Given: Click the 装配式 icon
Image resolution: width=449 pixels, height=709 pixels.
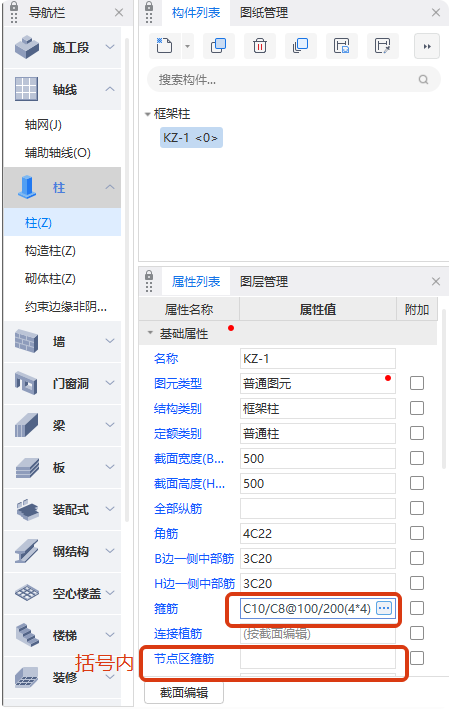Looking at the screenshot, I should 27,509.
